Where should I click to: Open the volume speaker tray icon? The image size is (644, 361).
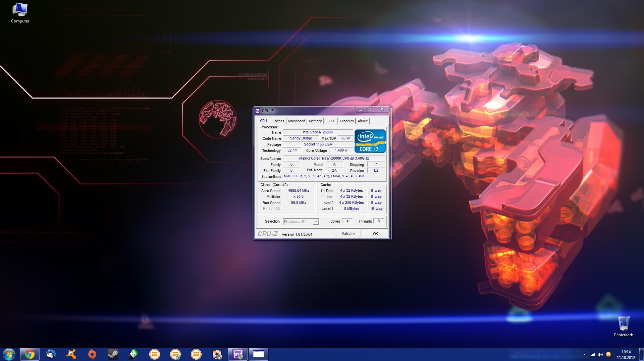pyautogui.click(x=600, y=355)
